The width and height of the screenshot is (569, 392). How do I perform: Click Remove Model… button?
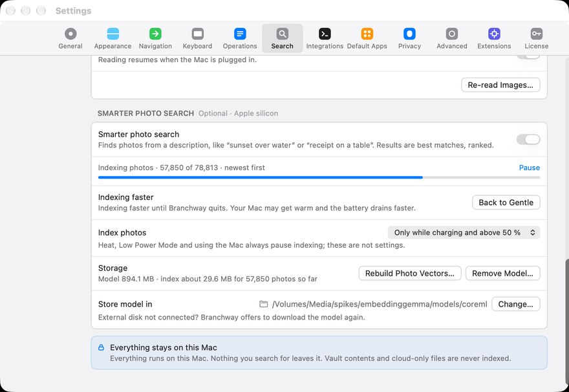(502, 274)
